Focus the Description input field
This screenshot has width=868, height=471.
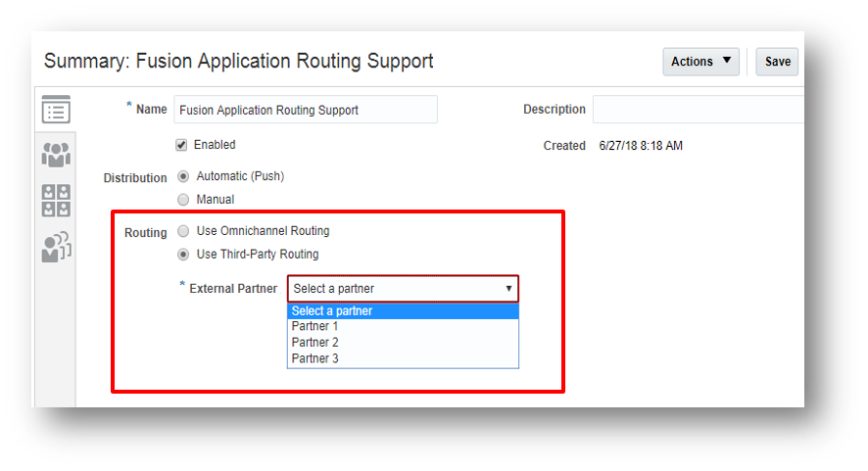point(699,110)
